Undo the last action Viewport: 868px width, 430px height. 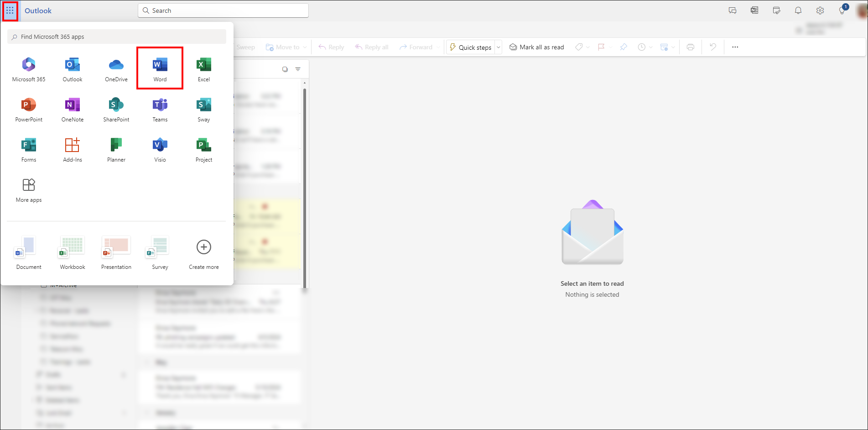click(x=712, y=47)
